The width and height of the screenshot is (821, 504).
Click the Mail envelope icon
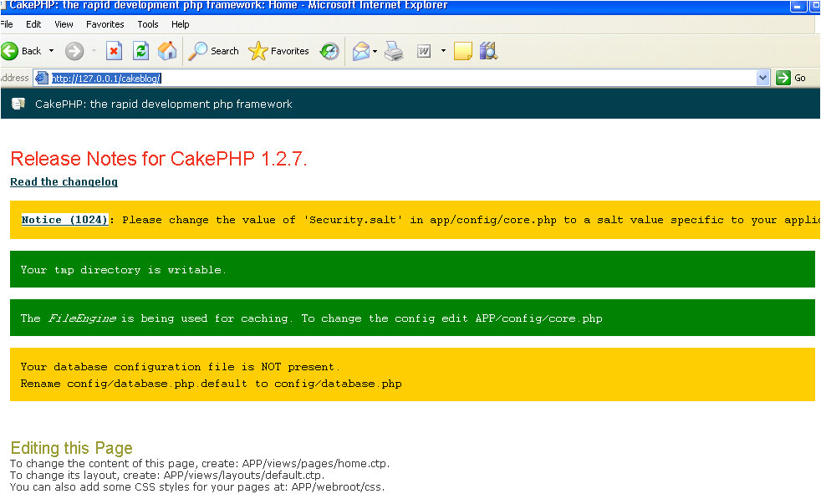pyautogui.click(x=360, y=51)
